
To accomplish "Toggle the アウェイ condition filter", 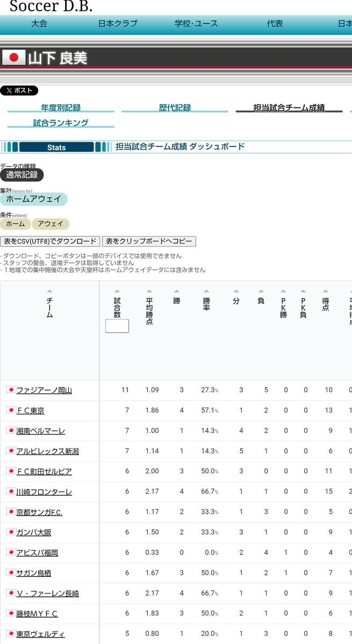I will (x=51, y=224).
